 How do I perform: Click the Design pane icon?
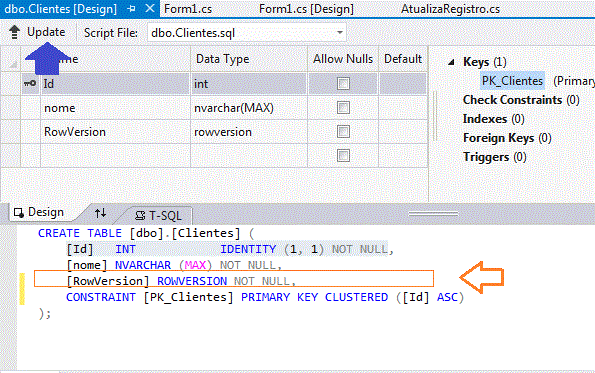(x=19, y=213)
